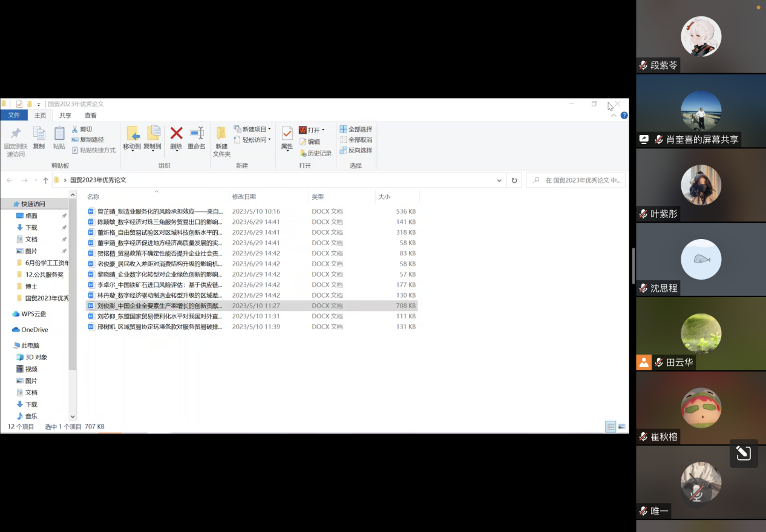Image resolution: width=766 pixels, height=532 pixels.
Task: Click the red 删除 (Delete) icon
Action: (176, 133)
